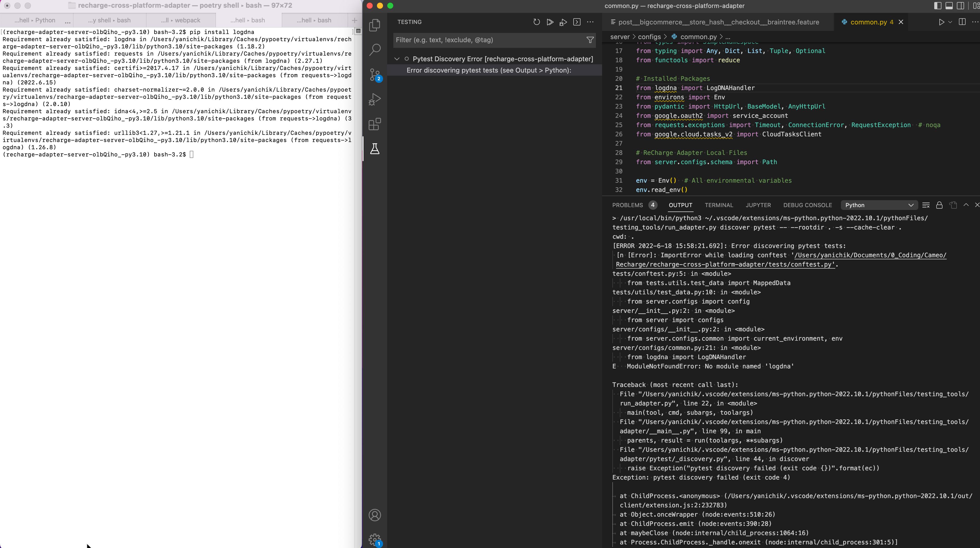The image size is (980, 548).
Task: Clear the Output panel
Action: [x=925, y=205]
